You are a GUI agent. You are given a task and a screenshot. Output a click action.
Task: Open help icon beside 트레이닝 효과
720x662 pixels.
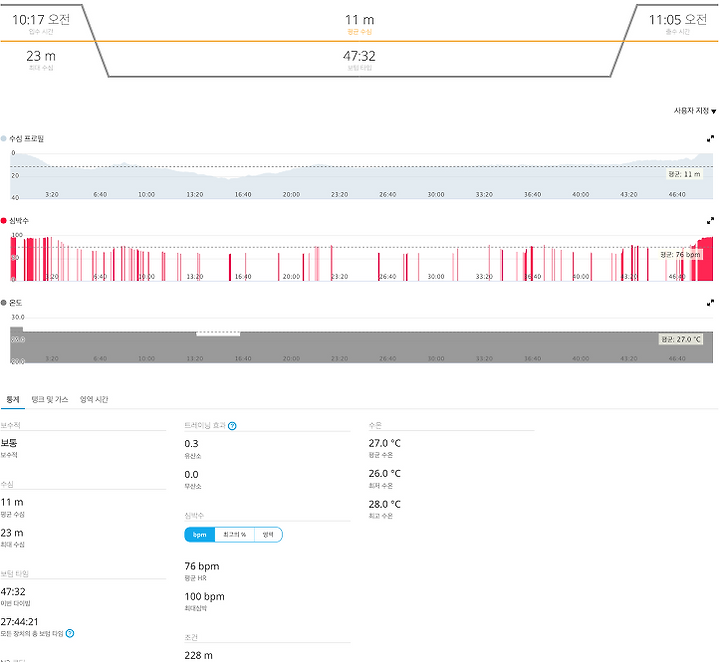click(x=232, y=426)
